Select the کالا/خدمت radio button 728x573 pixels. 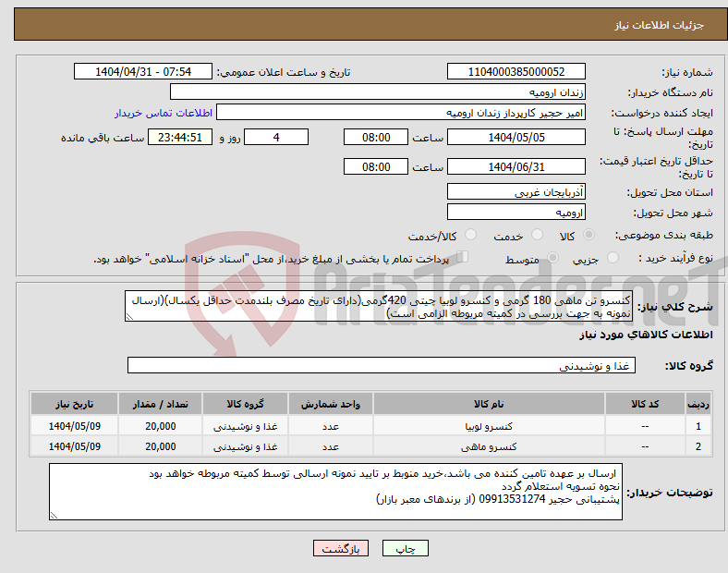point(471,235)
